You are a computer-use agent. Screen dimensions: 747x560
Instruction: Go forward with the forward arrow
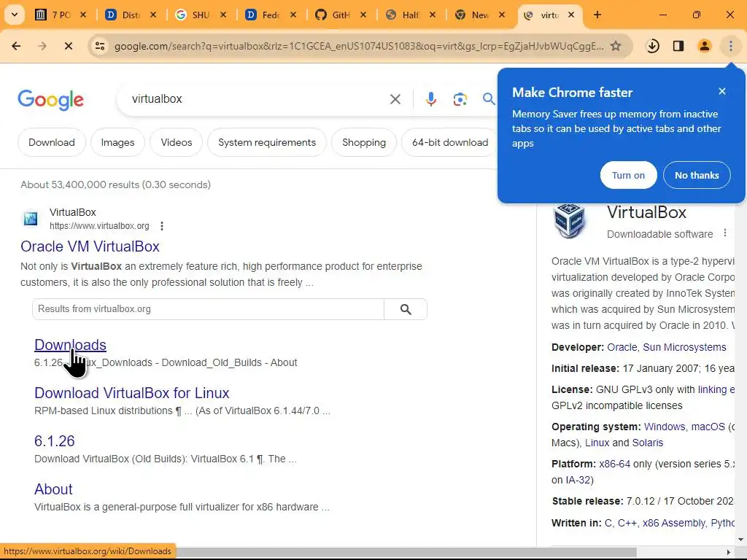point(42,46)
